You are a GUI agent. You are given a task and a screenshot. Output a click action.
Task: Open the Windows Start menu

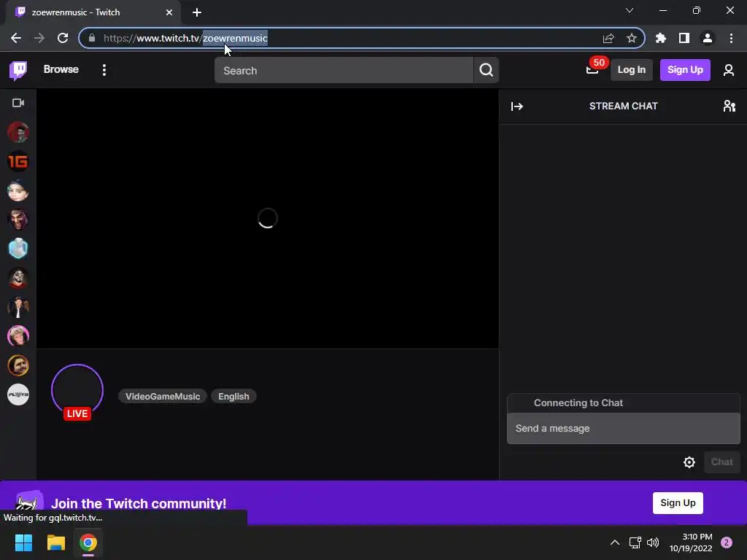pos(23,542)
